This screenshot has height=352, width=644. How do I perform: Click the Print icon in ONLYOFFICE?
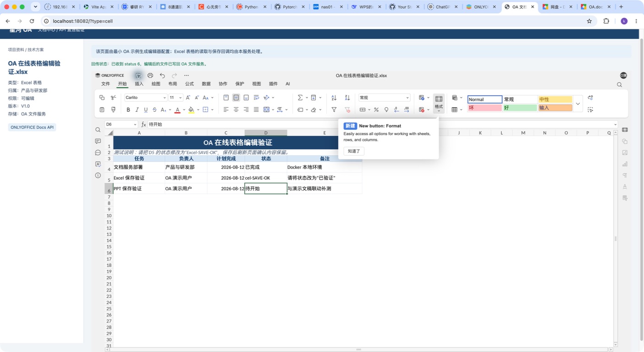pyautogui.click(x=150, y=76)
